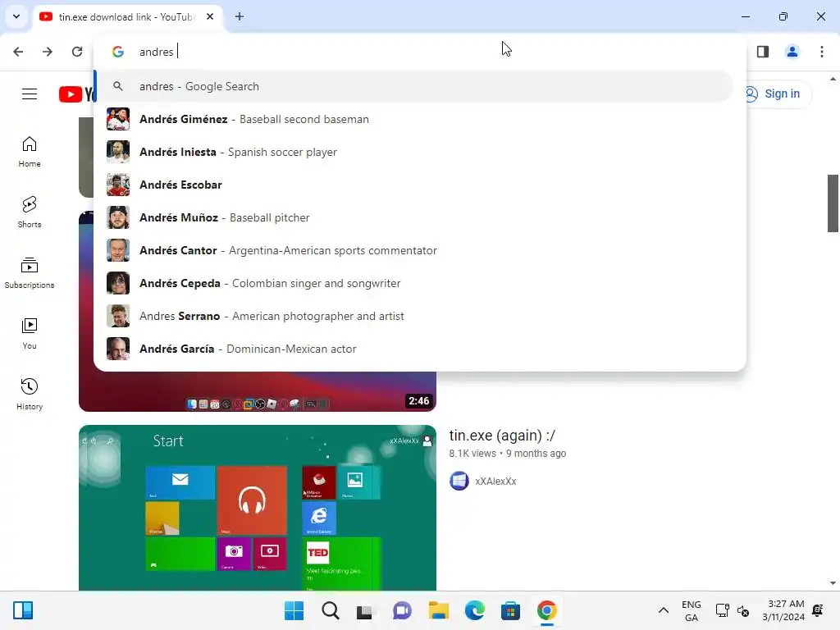The image size is (840, 630).
Task: Open Subscriptions in the YouTube sidebar
Action: [30, 273]
